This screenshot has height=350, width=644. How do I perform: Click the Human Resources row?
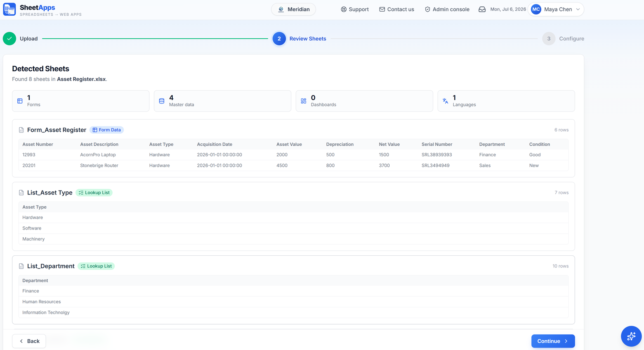coord(293,302)
